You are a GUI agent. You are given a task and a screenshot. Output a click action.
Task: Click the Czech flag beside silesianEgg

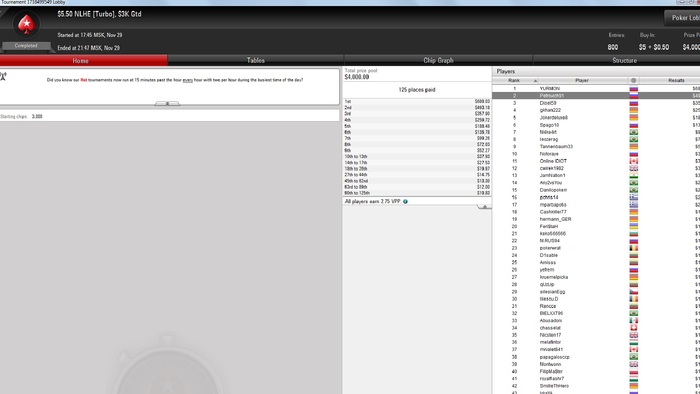633,292
